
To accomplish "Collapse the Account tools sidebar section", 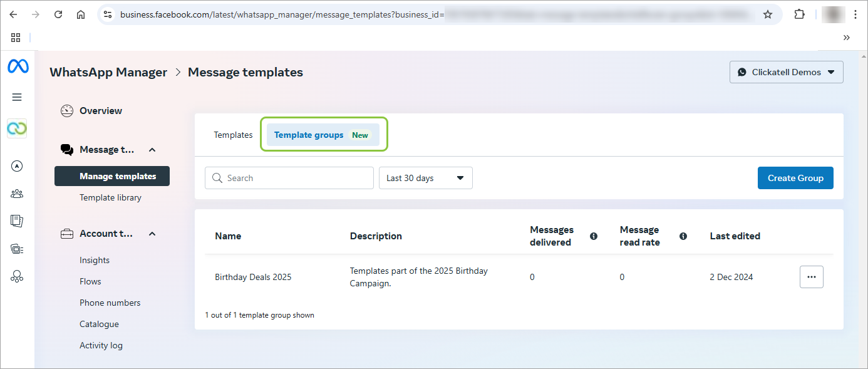I will 152,234.
